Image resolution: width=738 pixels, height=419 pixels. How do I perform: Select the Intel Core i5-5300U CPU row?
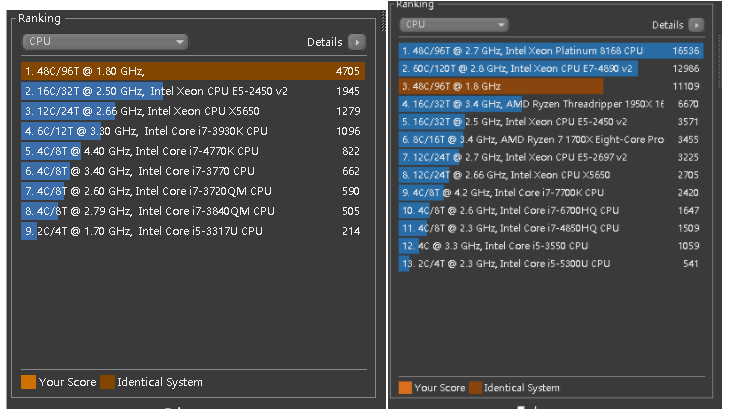(551, 264)
